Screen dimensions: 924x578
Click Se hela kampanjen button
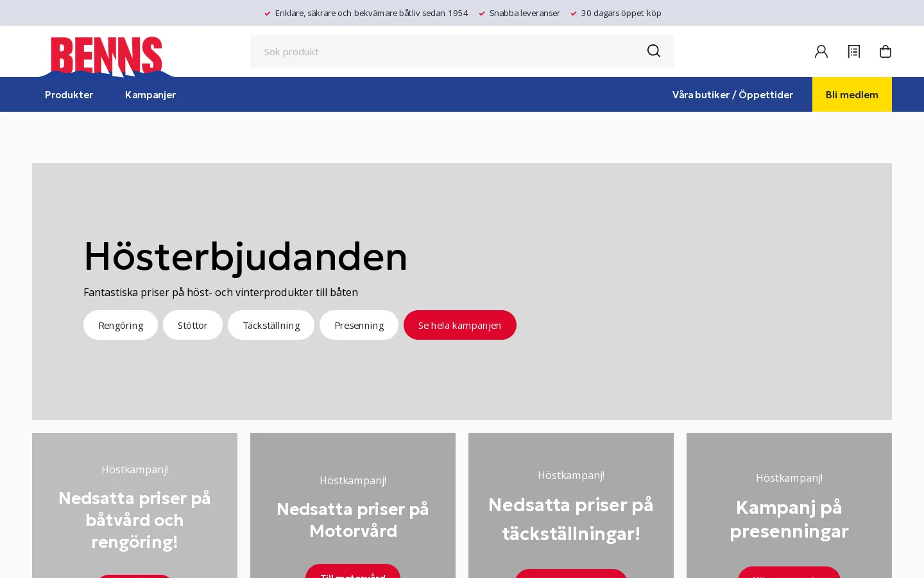460,325
